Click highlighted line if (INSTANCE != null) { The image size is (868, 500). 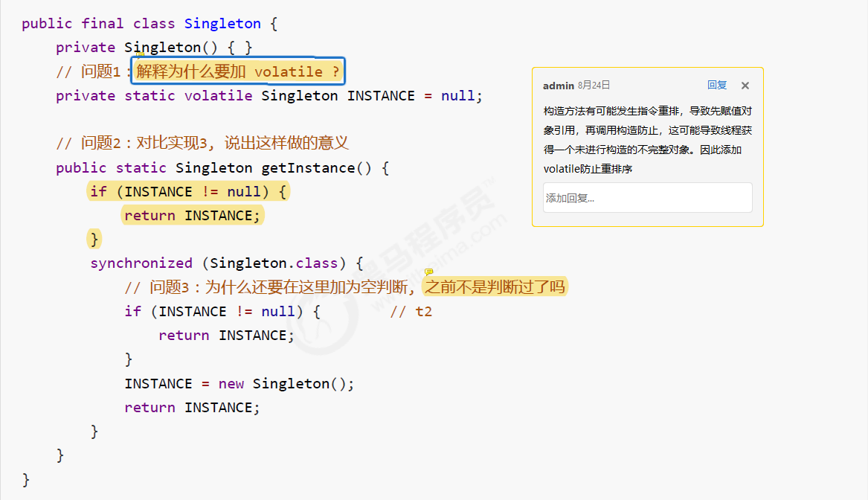coord(188,191)
